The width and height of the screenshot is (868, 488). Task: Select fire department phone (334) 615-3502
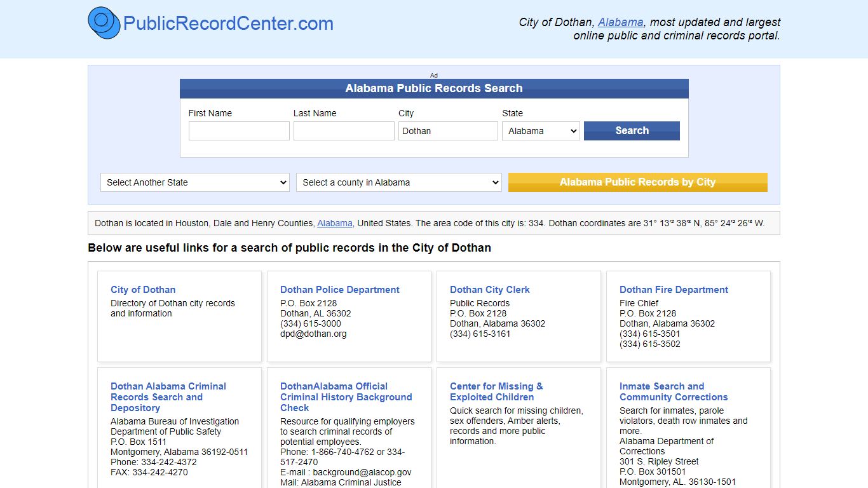coord(649,344)
